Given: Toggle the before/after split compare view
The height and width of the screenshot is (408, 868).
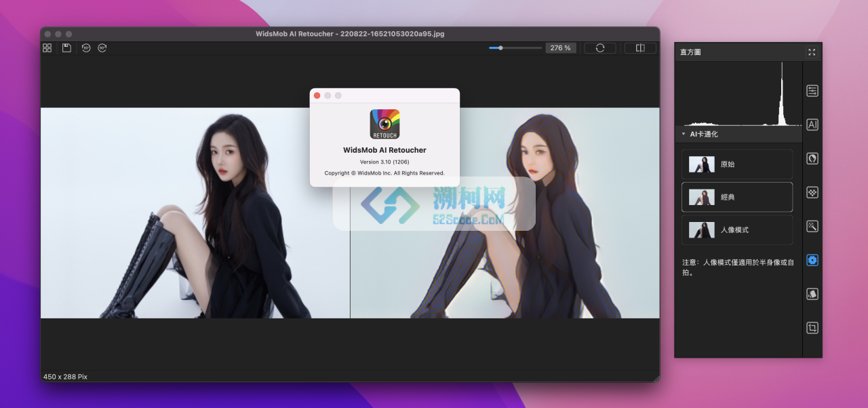Looking at the screenshot, I should pyautogui.click(x=640, y=48).
